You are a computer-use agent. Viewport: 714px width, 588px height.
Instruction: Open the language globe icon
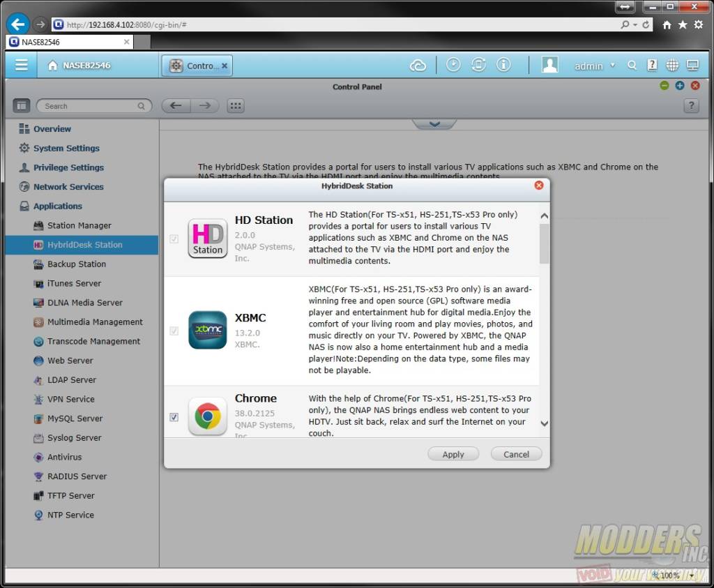pyautogui.click(x=672, y=66)
